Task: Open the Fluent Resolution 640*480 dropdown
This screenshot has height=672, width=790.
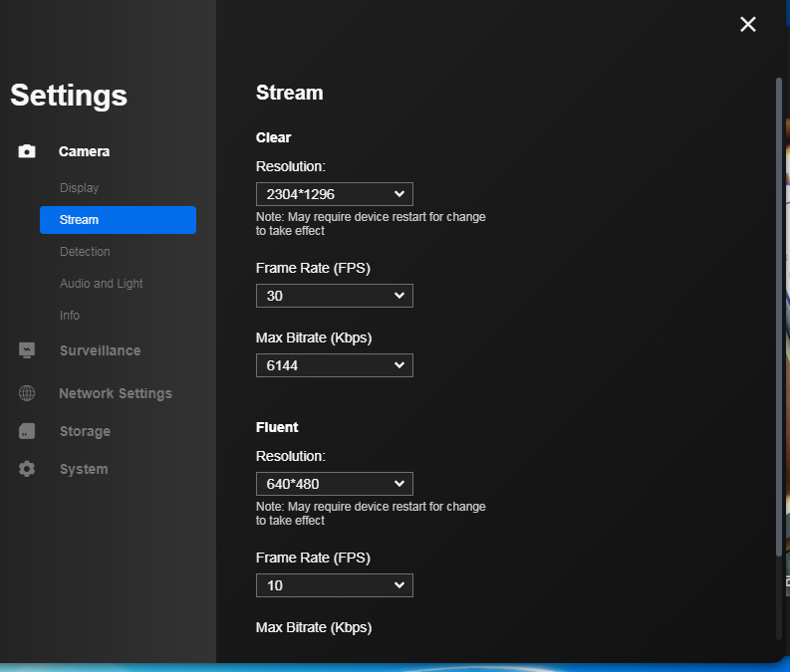Action: click(x=334, y=484)
